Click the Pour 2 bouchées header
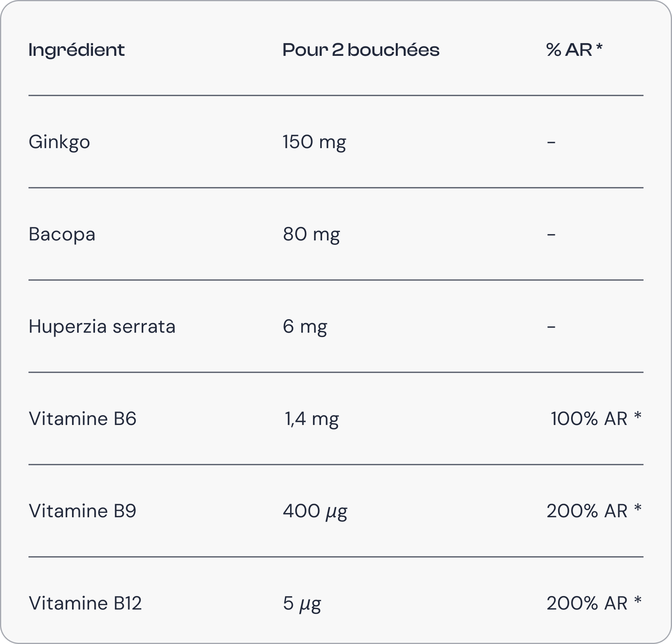The height and width of the screenshot is (644, 672). [361, 50]
